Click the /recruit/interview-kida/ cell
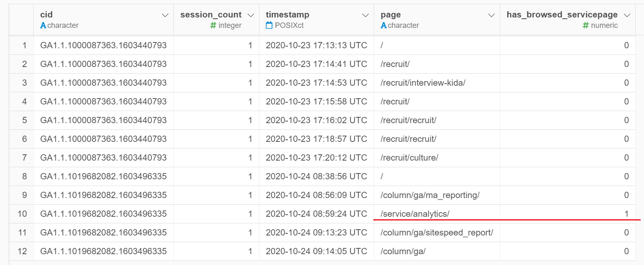 coord(423,83)
